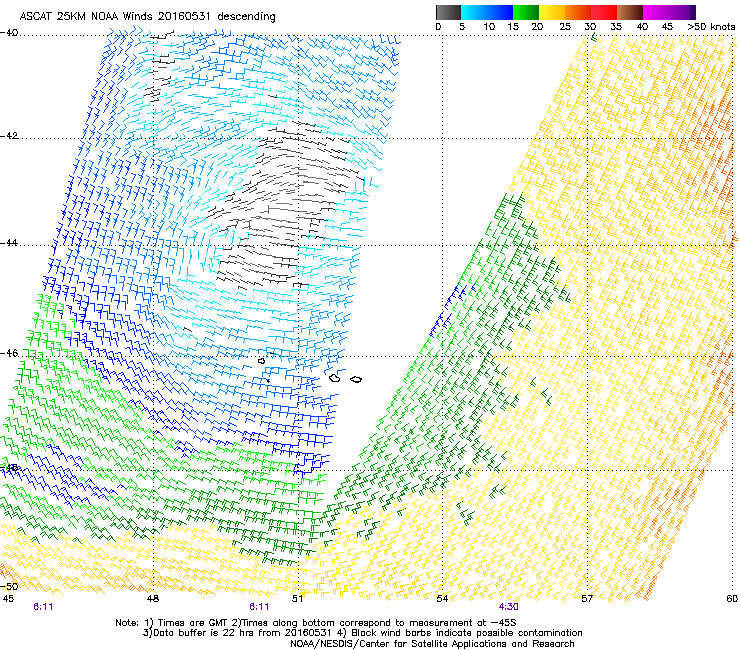Click the '>50 knots' legend label
Viewport: 740px width, 650px height.
[x=711, y=27]
